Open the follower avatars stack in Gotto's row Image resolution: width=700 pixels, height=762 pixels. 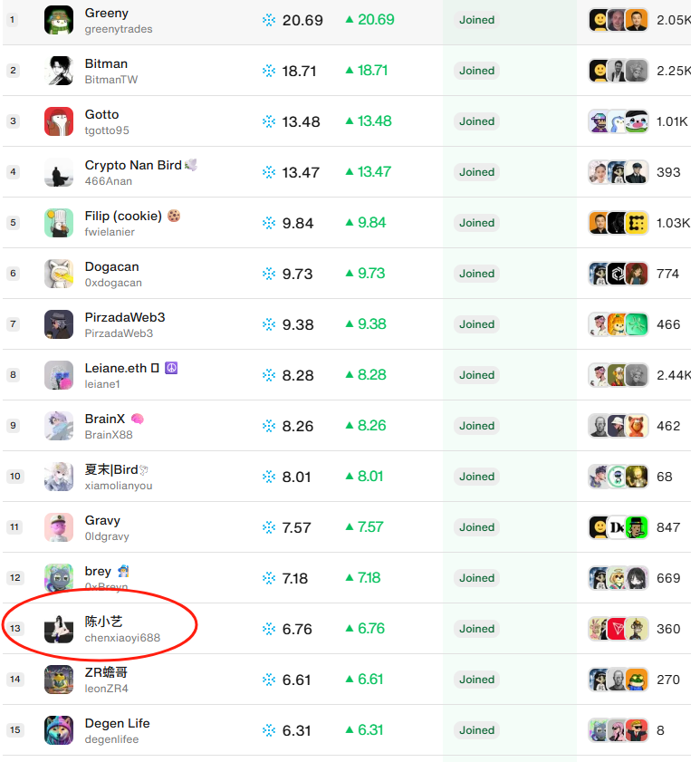pos(618,121)
